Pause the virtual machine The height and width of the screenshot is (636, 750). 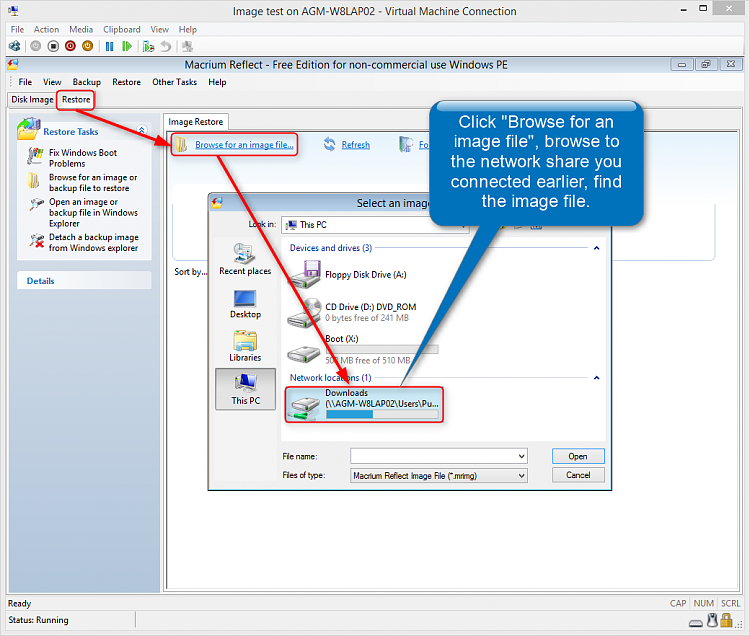click(110, 46)
